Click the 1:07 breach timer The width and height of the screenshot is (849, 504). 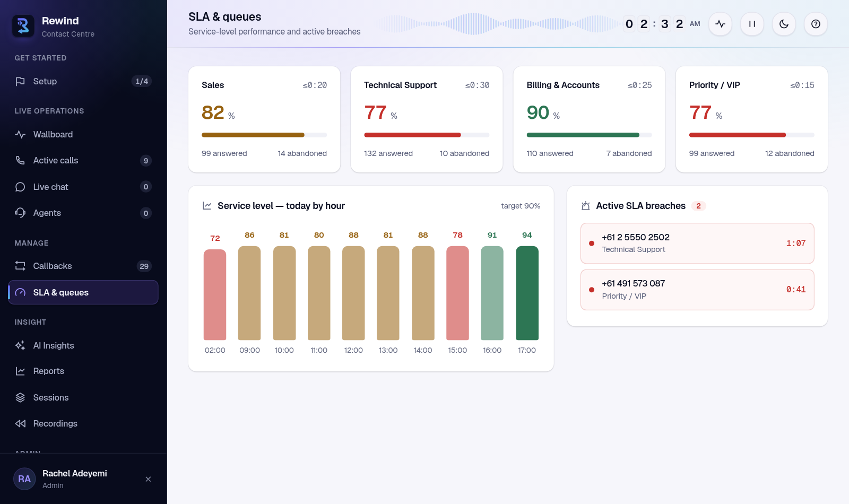pyautogui.click(x=796, y=243)
